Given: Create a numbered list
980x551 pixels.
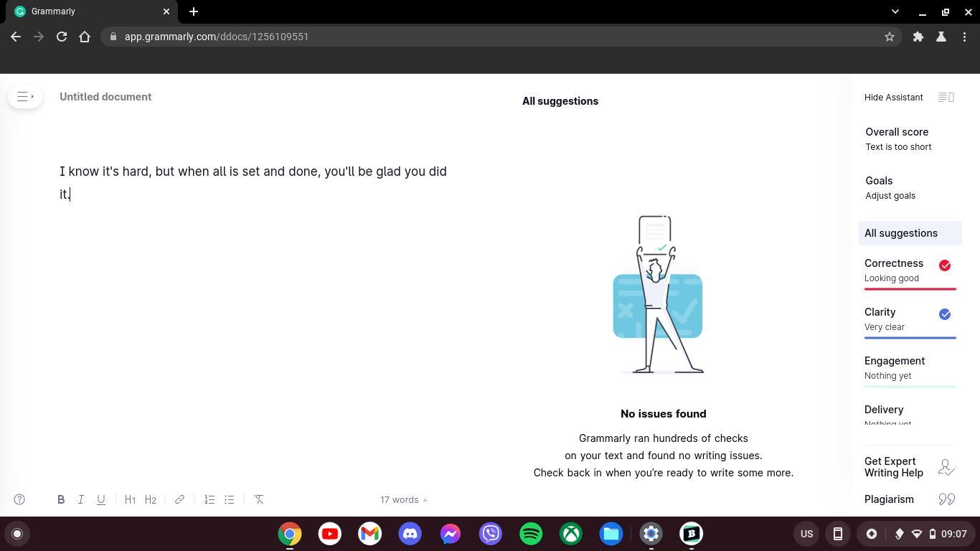Looking at the screenshot, I should (x=209, y=499).
